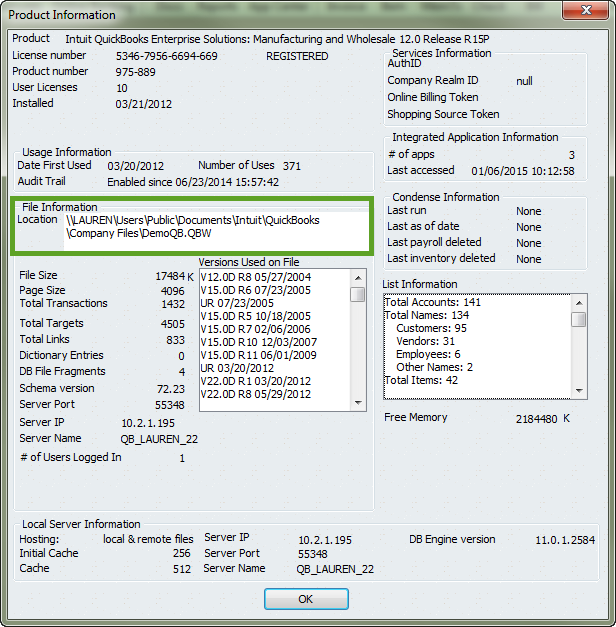The width and height of the screenshot is (616, 627).
Task: Click User Licenses value 10
Action: click(122, 88)
